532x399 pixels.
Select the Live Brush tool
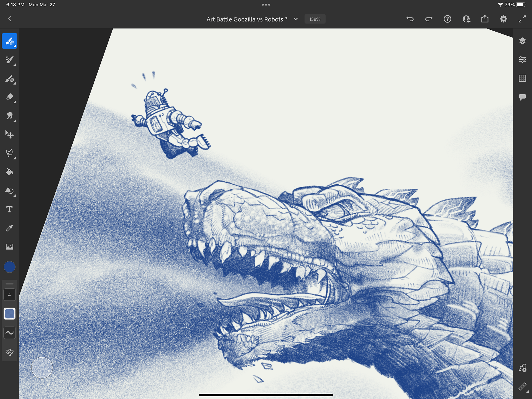(9, 60)
